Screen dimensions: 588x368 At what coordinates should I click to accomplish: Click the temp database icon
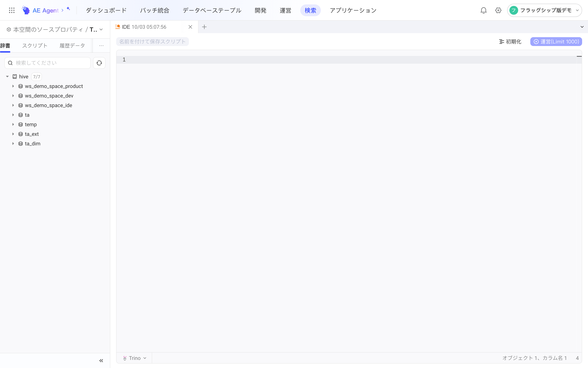[21, 124]
